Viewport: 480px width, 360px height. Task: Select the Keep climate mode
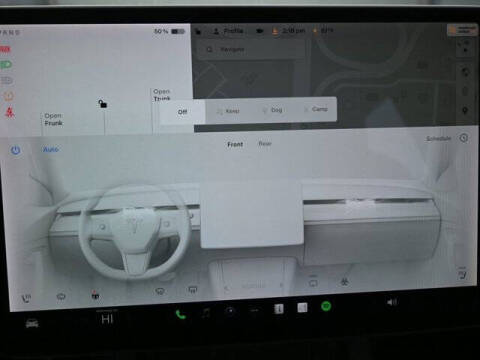pyautogui.click(x=228, y=111)
